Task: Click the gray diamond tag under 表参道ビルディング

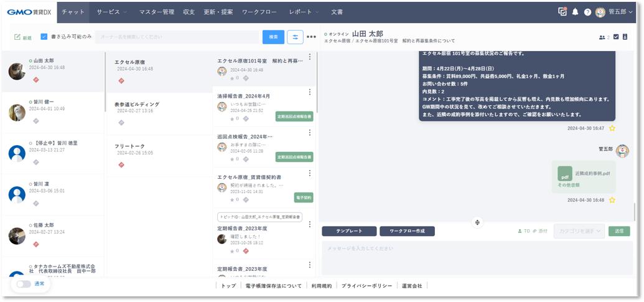Action: 121,123
